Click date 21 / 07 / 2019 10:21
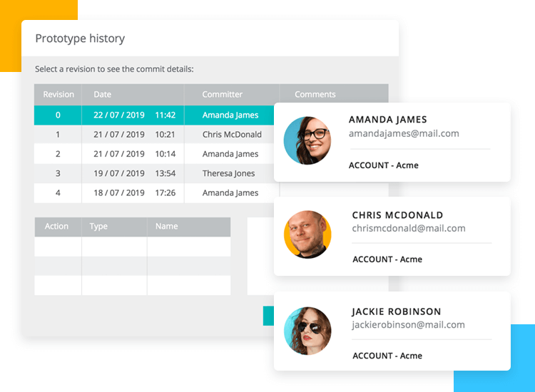The height and width of the screenshot is (392, 535). pos(134,135)
